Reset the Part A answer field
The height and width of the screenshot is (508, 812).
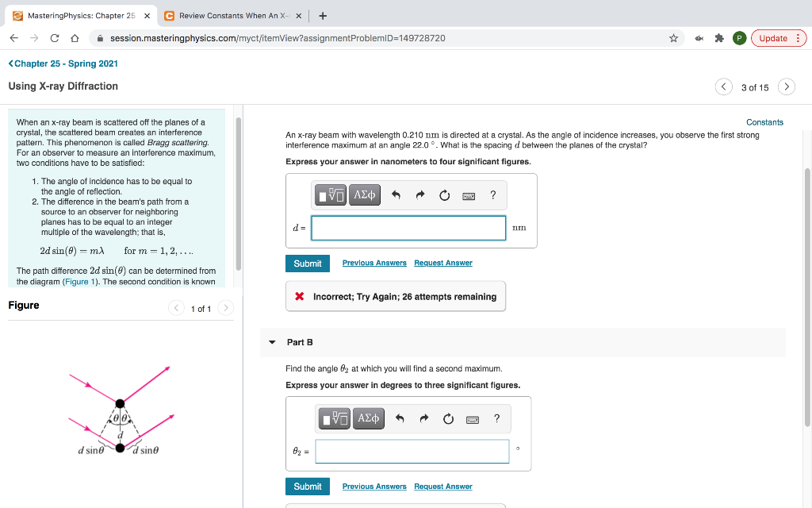point(444,194)
